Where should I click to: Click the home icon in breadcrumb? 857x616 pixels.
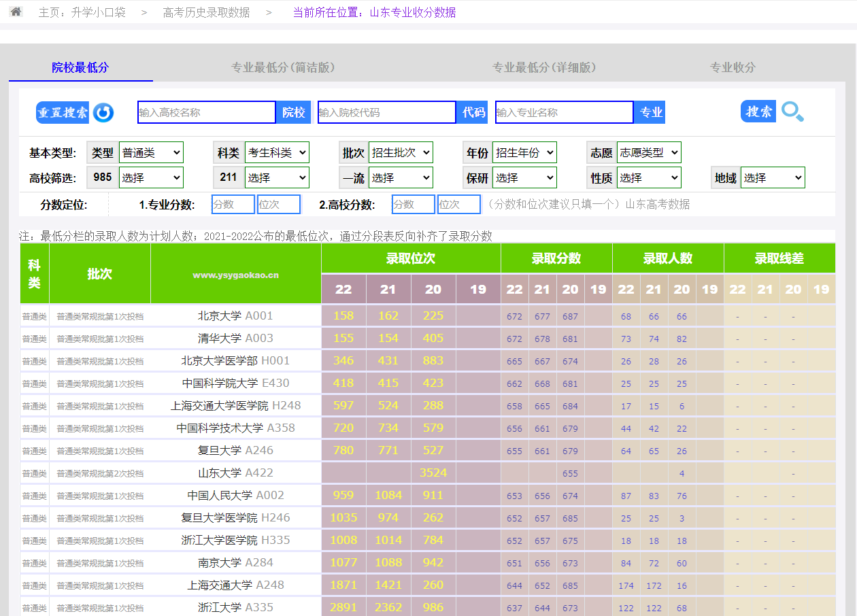16,12
